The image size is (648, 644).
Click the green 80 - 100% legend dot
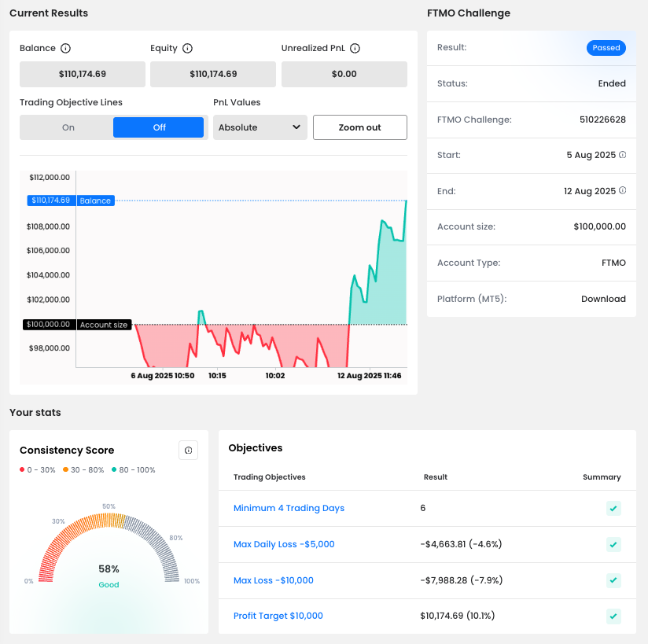coord(114,469)
